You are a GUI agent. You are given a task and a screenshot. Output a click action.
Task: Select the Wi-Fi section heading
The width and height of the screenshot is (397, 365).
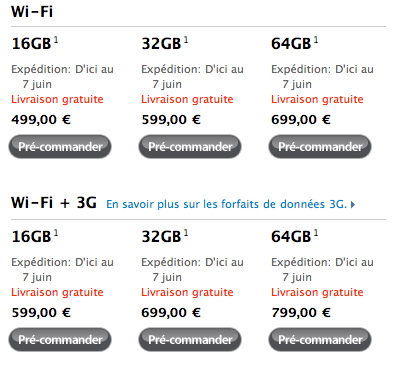(x=32, y=12)
